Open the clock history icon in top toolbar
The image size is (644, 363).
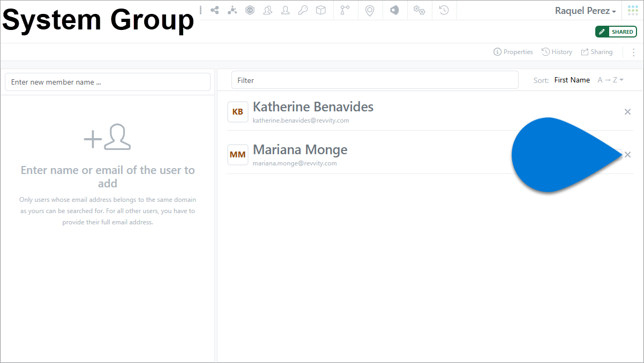(444, 10)
